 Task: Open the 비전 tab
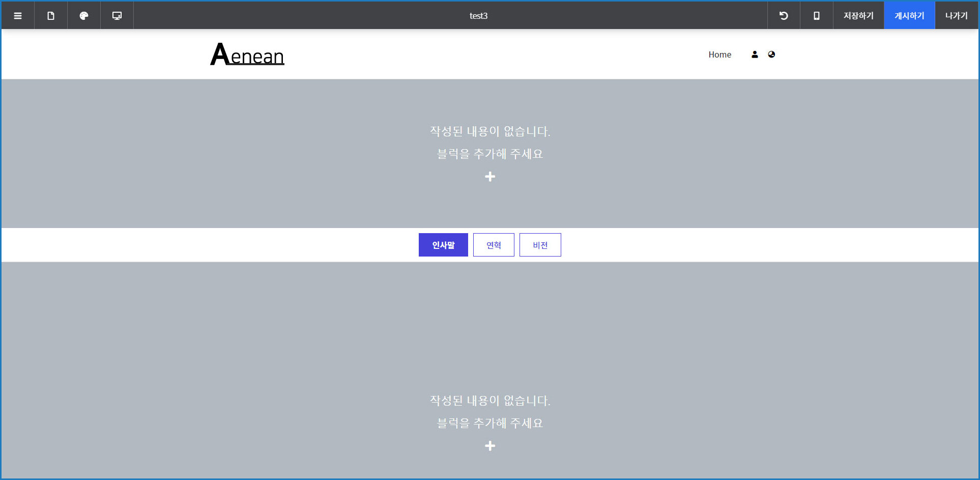pos(540,245)
